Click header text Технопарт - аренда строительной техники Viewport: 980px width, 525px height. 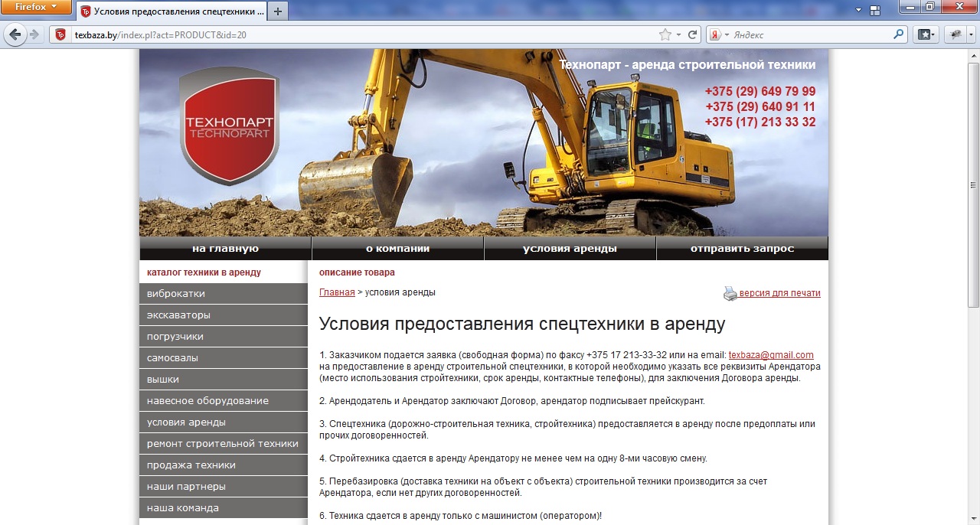point(688,65)
